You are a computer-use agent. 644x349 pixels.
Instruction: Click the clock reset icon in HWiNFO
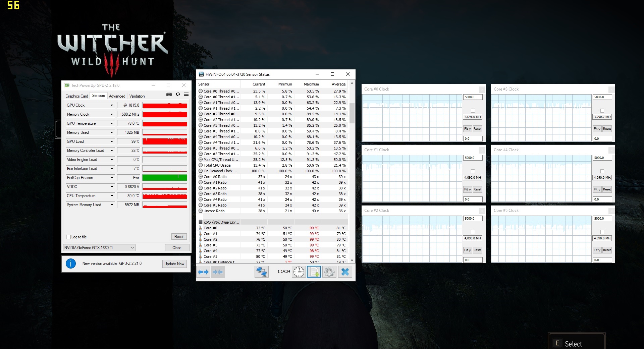coord(299,272)
